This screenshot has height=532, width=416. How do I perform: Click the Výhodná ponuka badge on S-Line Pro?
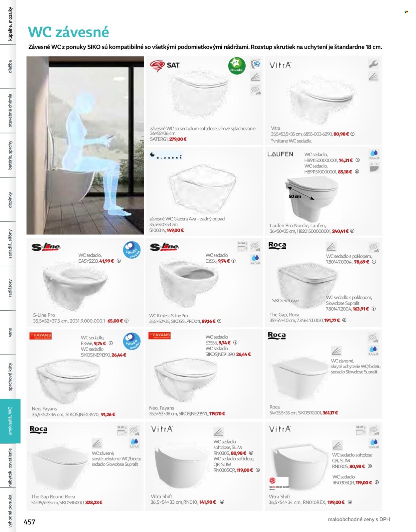click(x=131, y=250)
